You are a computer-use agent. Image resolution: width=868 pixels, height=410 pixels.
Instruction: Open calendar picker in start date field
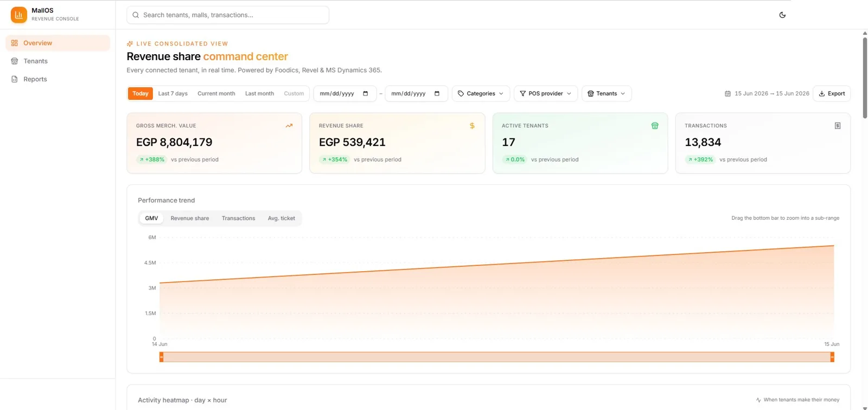(366, 93)
